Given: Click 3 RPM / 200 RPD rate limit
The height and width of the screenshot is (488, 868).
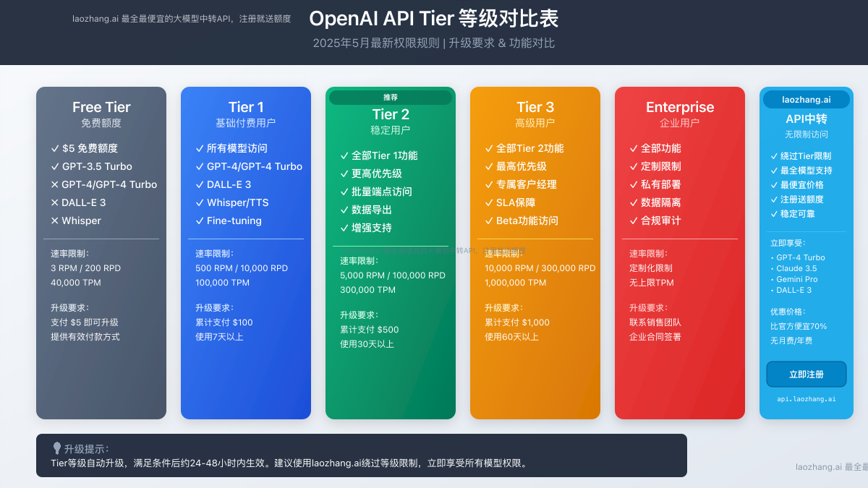Looking at the screenshot, I should (x=85, y=268).
